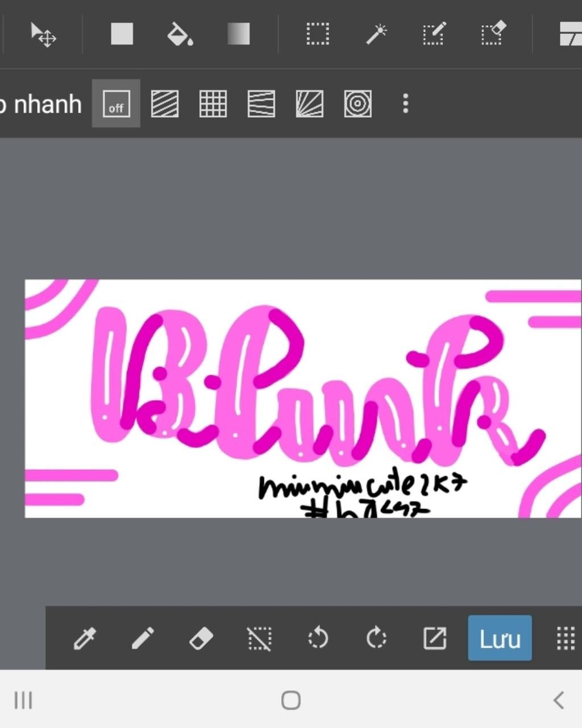Viewport: 582px width, 728px height.
Task: Select the rectangular selection tool
Action: pos(318,34)
